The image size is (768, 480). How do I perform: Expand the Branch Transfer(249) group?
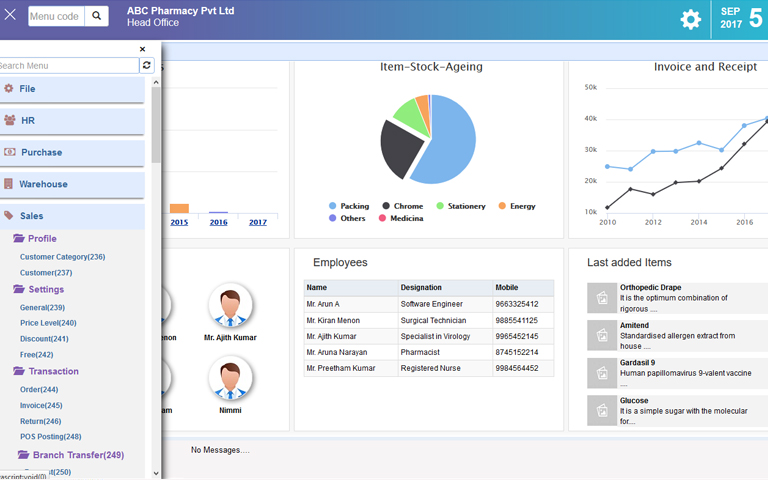78,455
